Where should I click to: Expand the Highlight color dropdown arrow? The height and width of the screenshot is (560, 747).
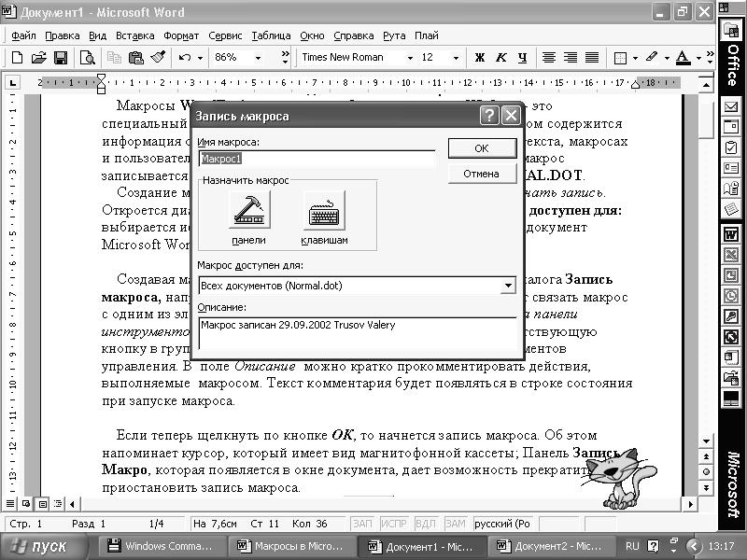click(667, 58)
